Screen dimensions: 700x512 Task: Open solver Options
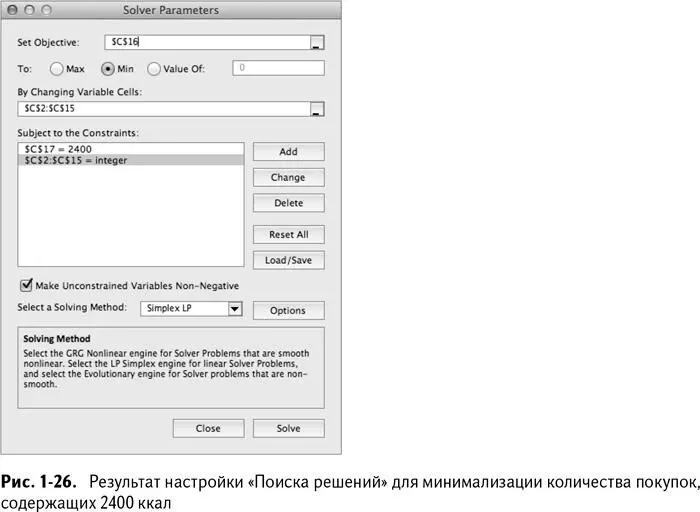[x=288, y=310]
